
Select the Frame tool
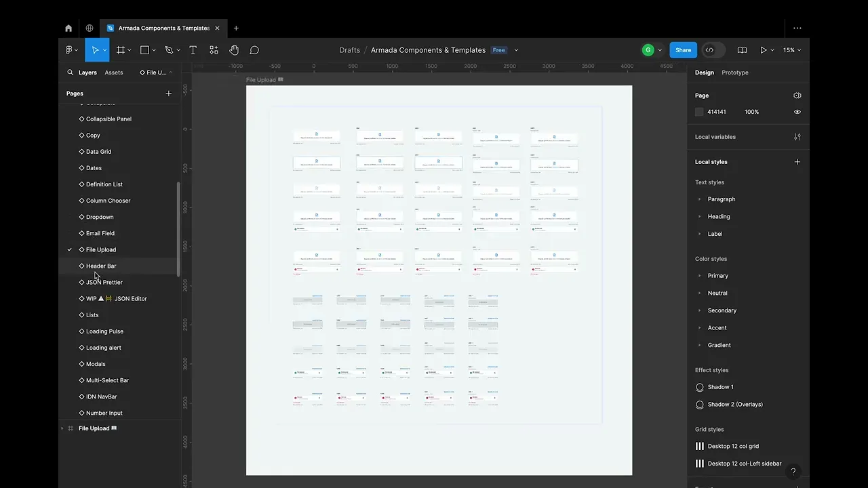120,50
